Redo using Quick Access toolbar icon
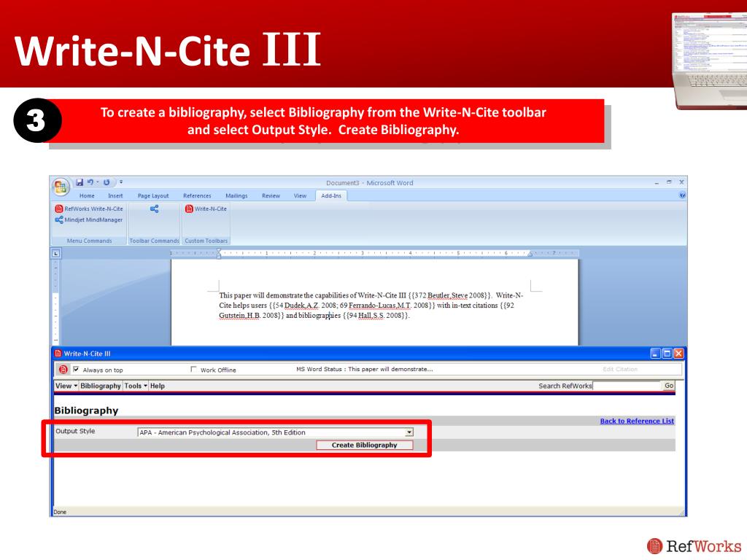Viewport: 747px width, 560px height. (107, 182)
